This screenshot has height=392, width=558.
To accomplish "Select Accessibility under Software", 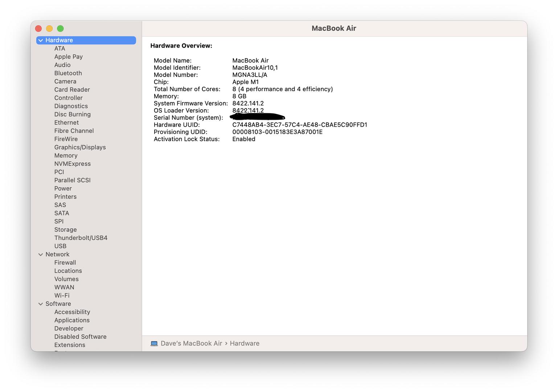I will (x=72, y=312).
